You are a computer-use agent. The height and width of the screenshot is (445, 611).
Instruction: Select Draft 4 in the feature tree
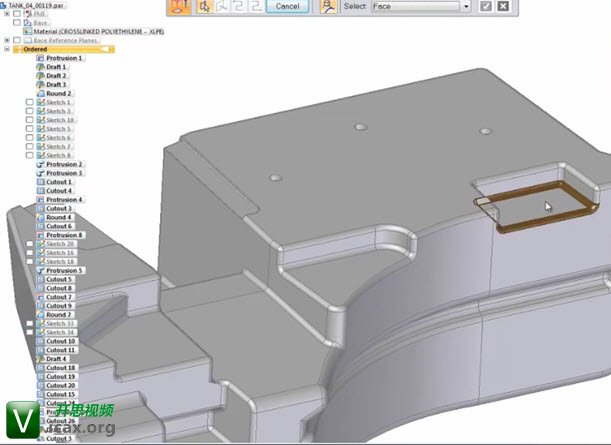pos(57,359)
